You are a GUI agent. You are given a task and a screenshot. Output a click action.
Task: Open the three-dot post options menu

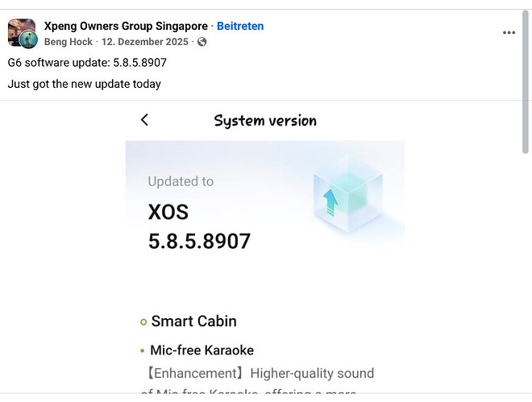[509, 33]
